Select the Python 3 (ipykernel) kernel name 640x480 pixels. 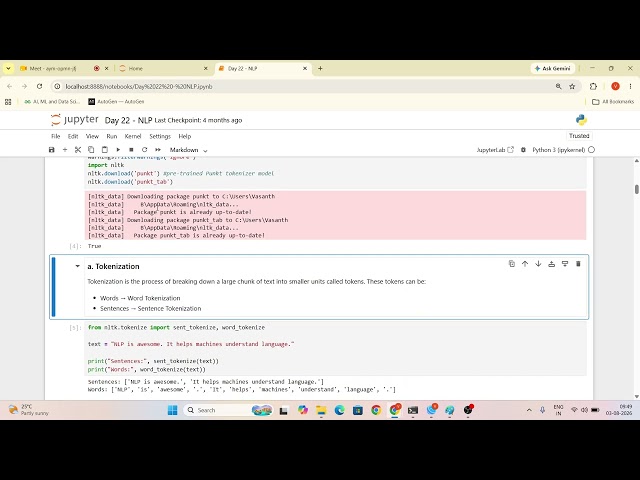558,150
